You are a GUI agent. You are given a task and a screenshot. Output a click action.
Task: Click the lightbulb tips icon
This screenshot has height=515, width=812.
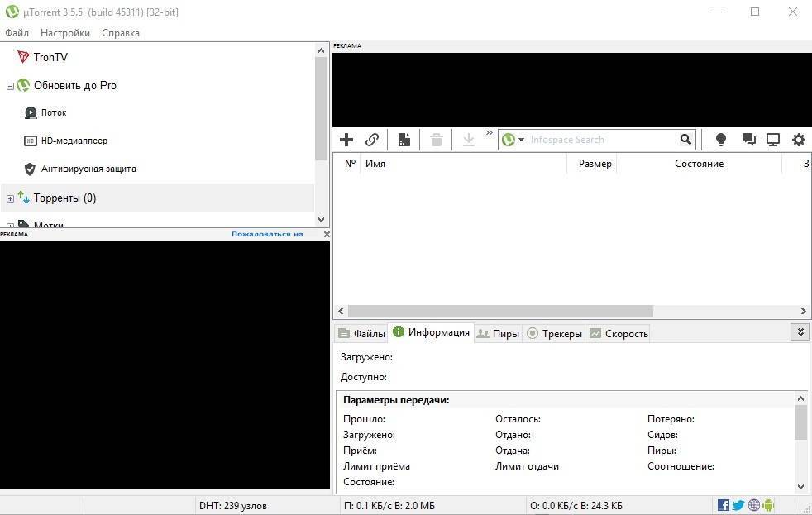click(x=720, y=139)
